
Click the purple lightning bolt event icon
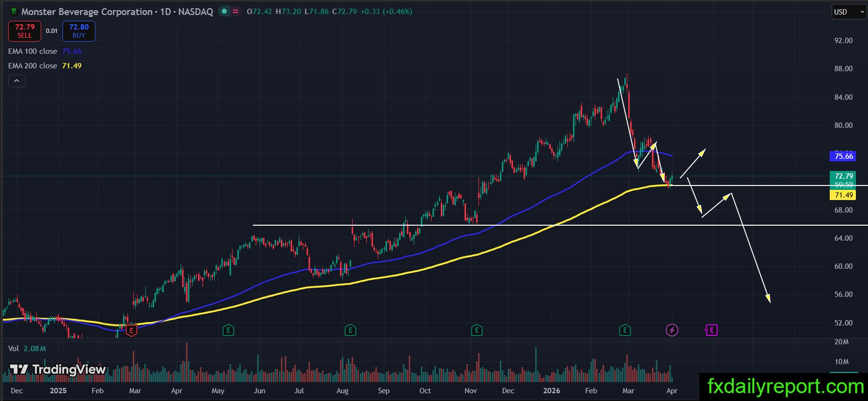672,330
